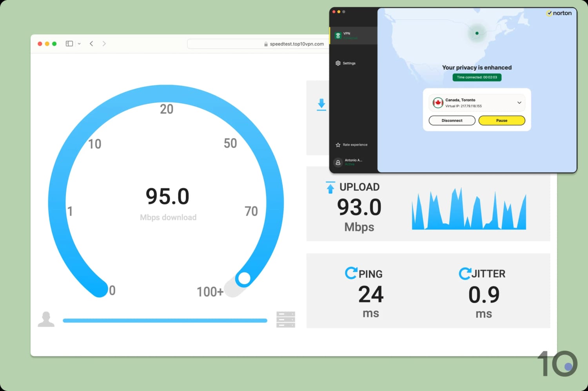
Task: Click the Settings gear icon in Norton
Action: [338, 63]
